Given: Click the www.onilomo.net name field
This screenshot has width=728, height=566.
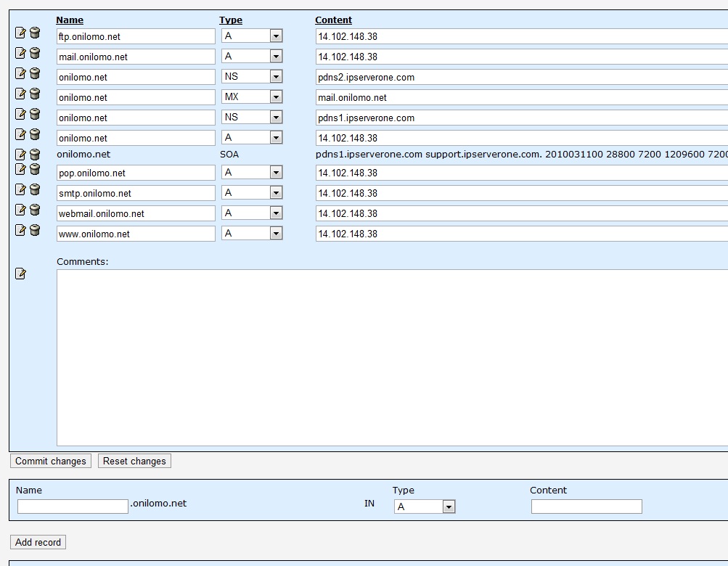Looking at the screenshot, I should (x=136, y=234).
